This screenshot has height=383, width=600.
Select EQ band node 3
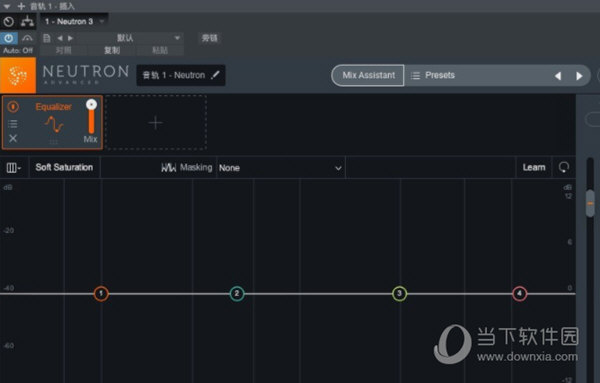tap(399, 293)
